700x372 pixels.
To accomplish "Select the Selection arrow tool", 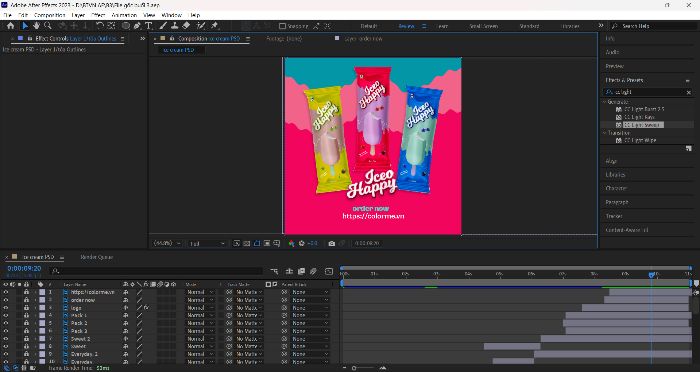I will 25,26.
